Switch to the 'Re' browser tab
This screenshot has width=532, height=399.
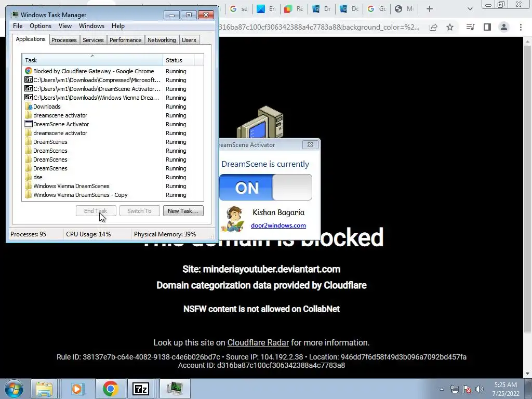[294, 9]
